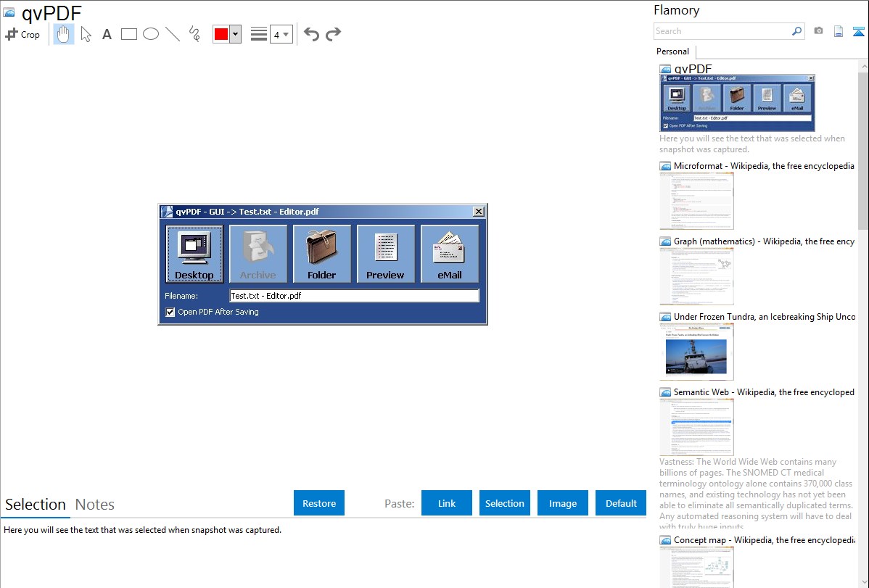869x588 pixels.
Task: Select the arrow pointer tool
Action: coord(86,34)
